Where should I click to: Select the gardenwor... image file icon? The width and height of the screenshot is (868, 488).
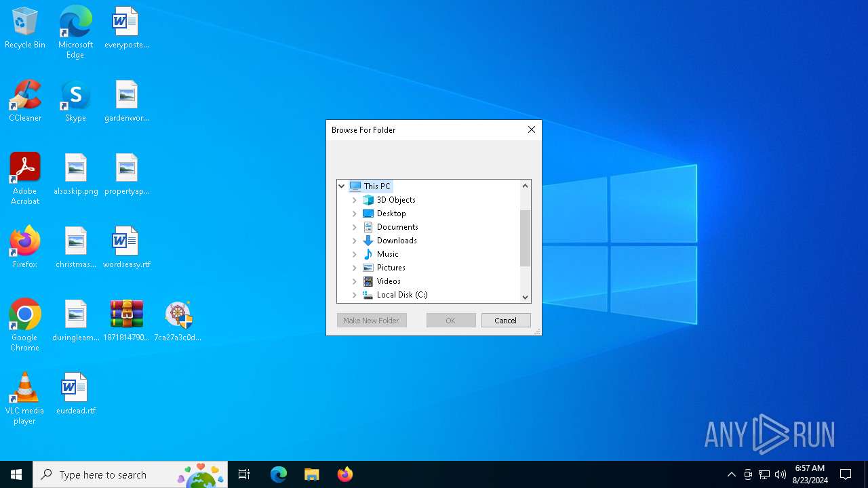click(126, 102)
